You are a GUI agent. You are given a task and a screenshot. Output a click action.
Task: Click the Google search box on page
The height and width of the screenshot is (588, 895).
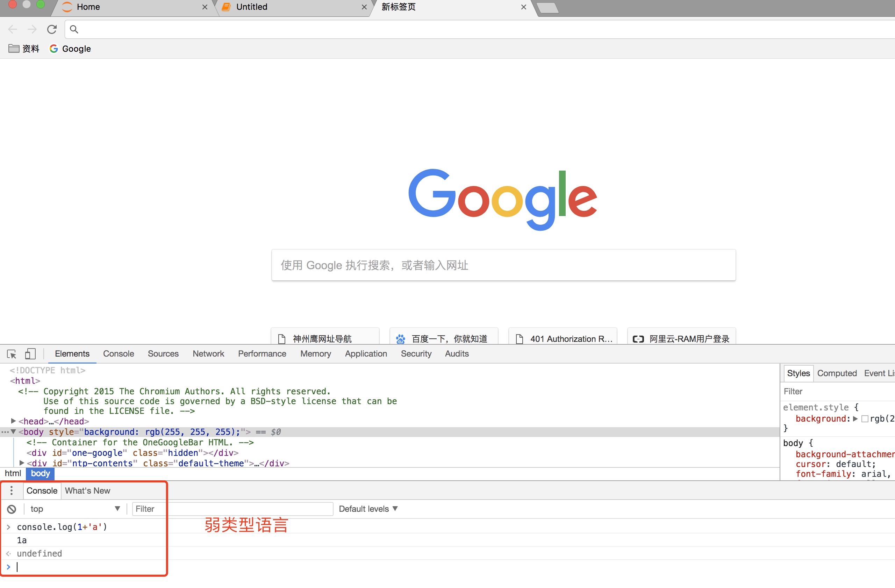point(503,265)
